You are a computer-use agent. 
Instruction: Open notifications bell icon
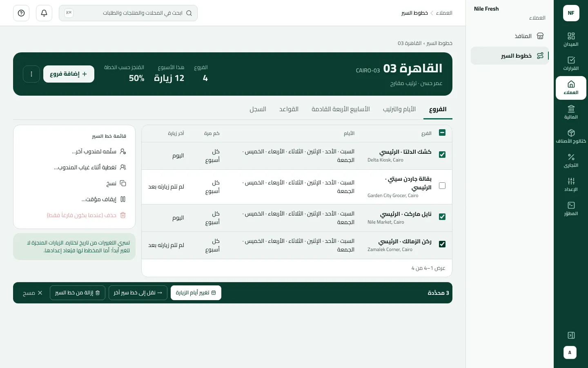[x=44, y=13]
